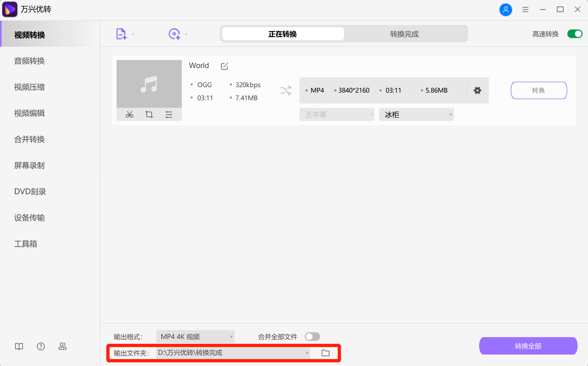588x366 pixels.
Task: Open the user account avatar
Action: (x=506, y=10)
